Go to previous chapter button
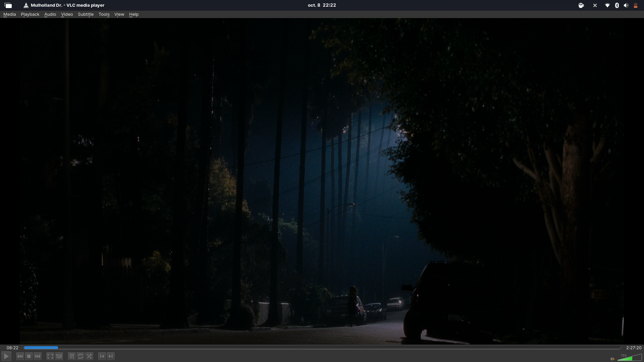This screenshot has height=362, width=644. click(102, 356)
